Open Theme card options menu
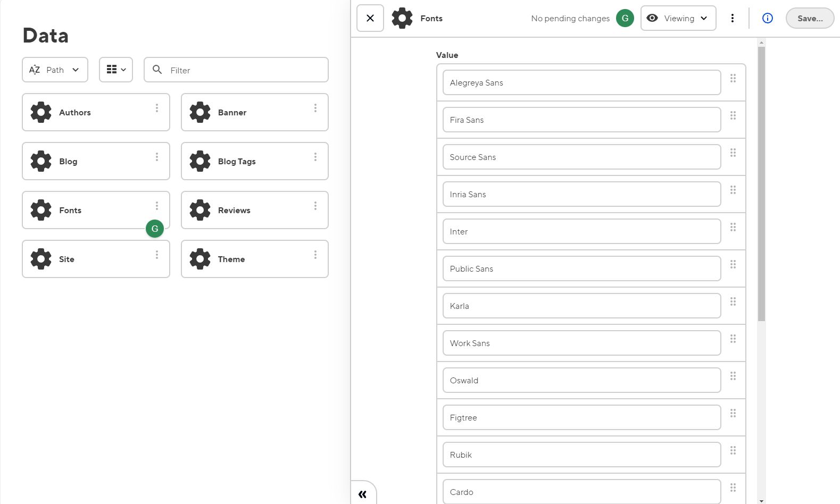840x504 pixels. pos(315,255)
